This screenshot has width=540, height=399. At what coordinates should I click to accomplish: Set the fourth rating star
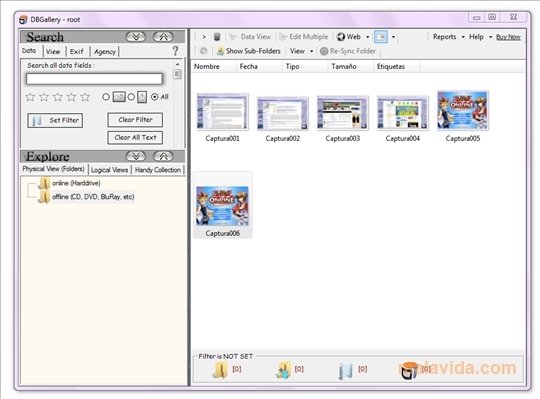tap(71, 97)
